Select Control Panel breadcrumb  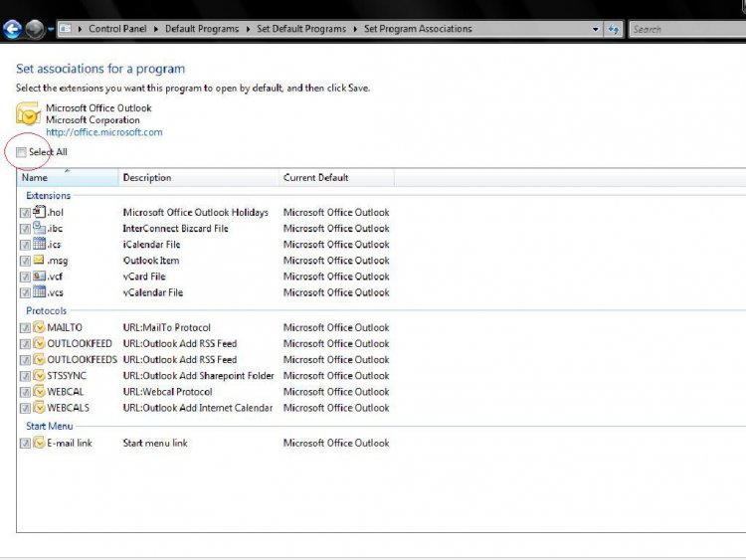[x=117, y=29]
